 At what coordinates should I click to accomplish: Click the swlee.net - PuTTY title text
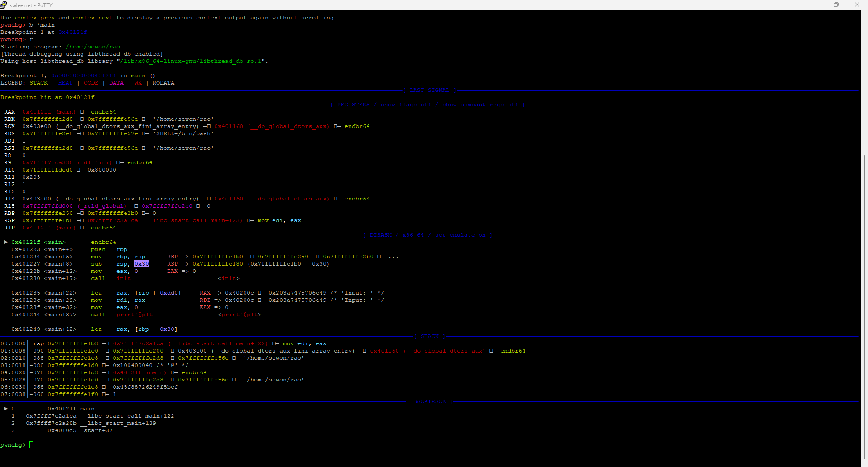coord(31,5)
